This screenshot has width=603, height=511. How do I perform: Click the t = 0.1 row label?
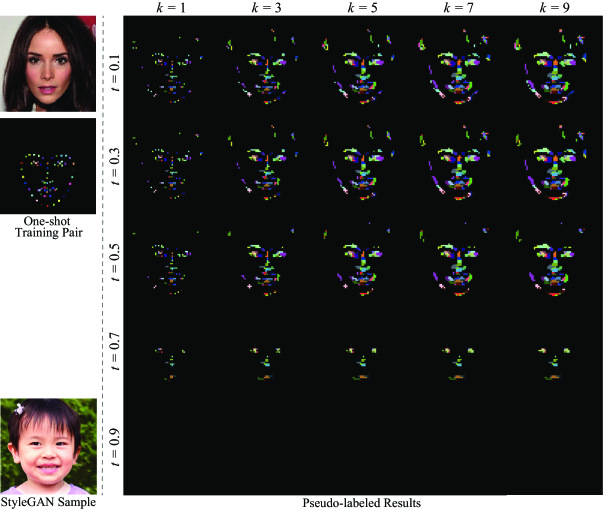pos(115,73)
